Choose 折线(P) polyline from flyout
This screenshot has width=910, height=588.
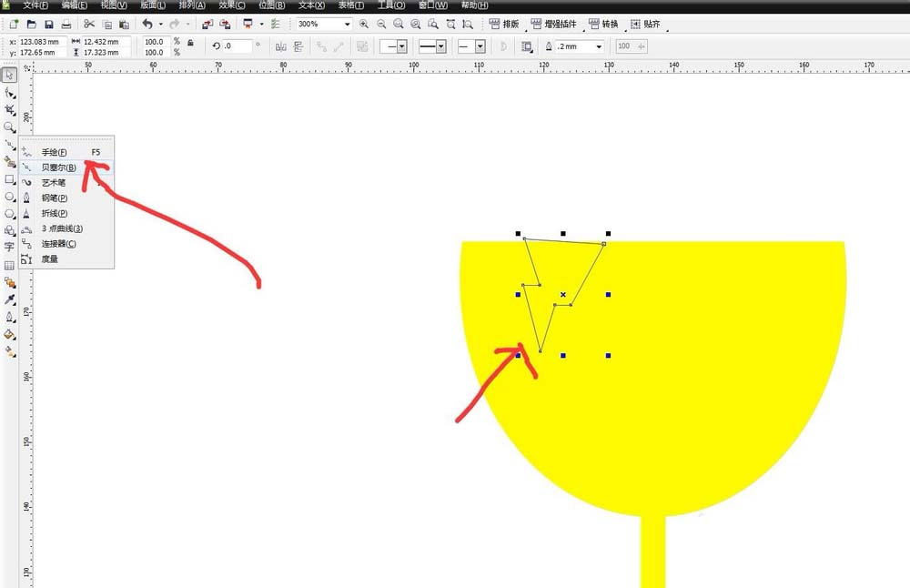(x=66, y=213)
